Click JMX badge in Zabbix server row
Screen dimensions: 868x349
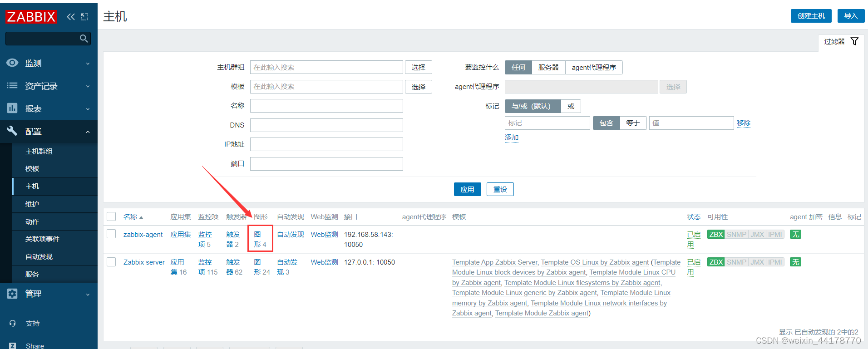click(757, 262)
